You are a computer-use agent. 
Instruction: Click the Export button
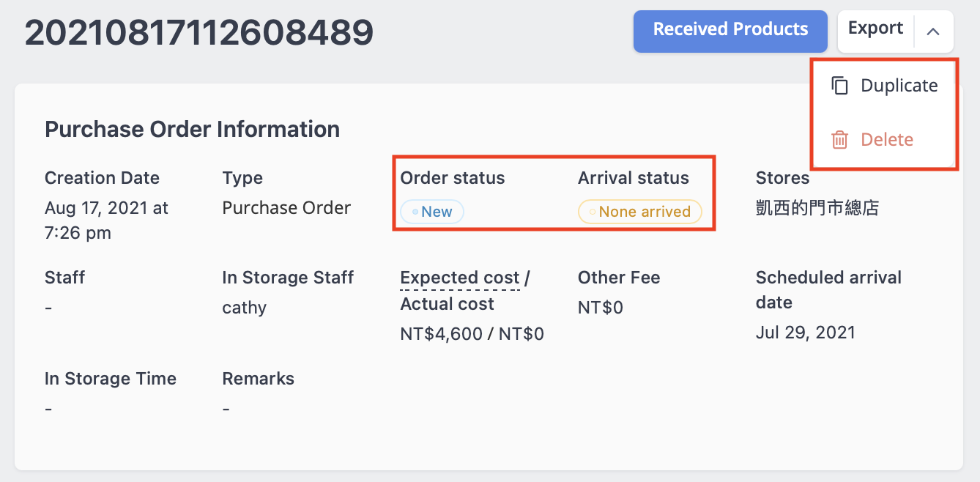[875, 30]
